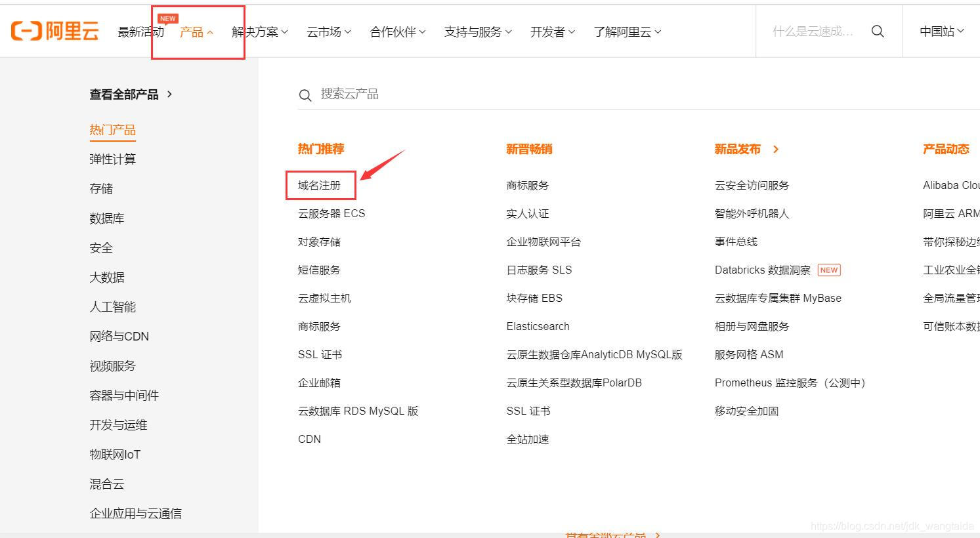This screenshot has height=538, width=980.
Task: Select 容器与中间件 category
Action: point(124,395)
